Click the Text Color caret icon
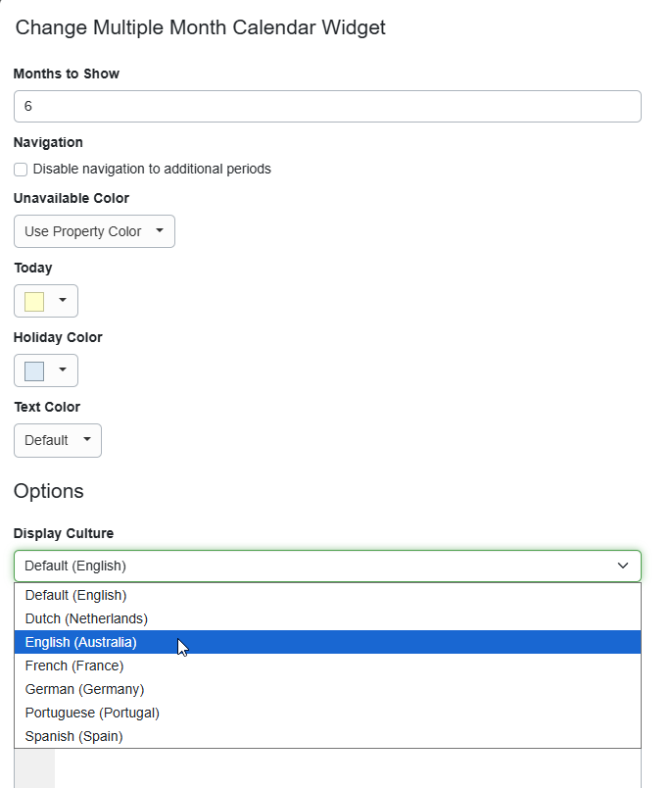Screen dimensions: 672x788 click(x=86, y=440)
